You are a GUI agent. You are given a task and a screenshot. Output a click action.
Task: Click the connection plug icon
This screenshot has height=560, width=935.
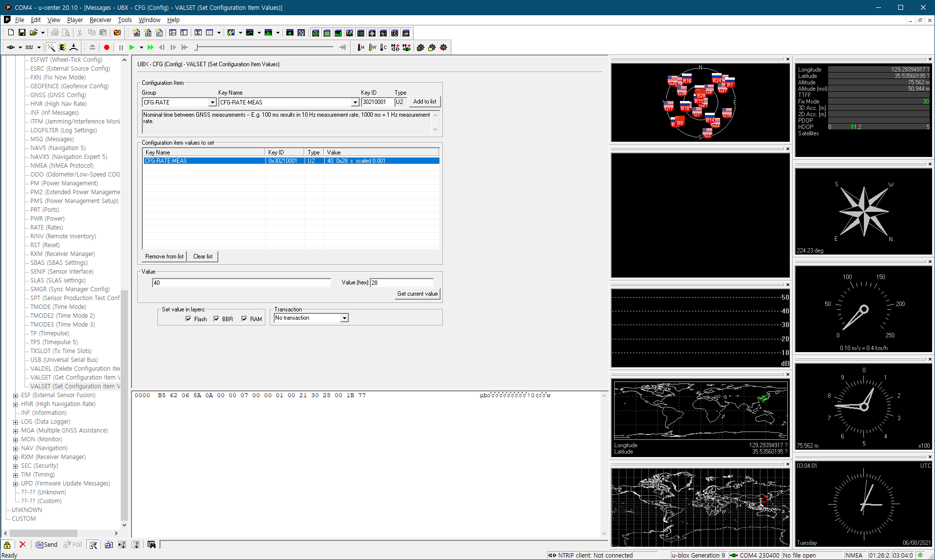(x=11, y=48)
